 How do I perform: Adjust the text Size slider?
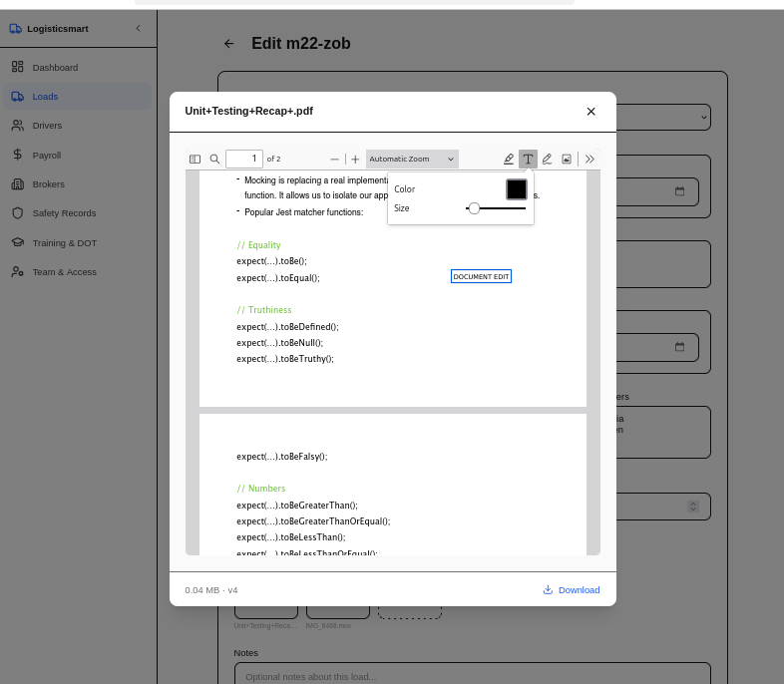point(496,208)
